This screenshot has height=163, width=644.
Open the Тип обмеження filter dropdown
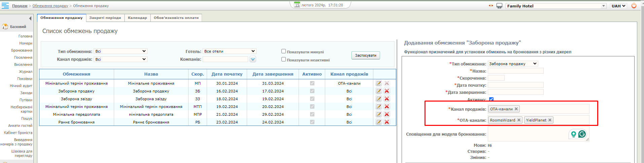[121, 51]
